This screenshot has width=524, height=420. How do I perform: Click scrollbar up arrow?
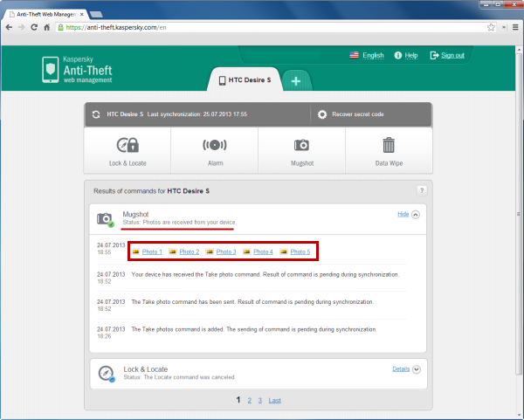point(519,50)
